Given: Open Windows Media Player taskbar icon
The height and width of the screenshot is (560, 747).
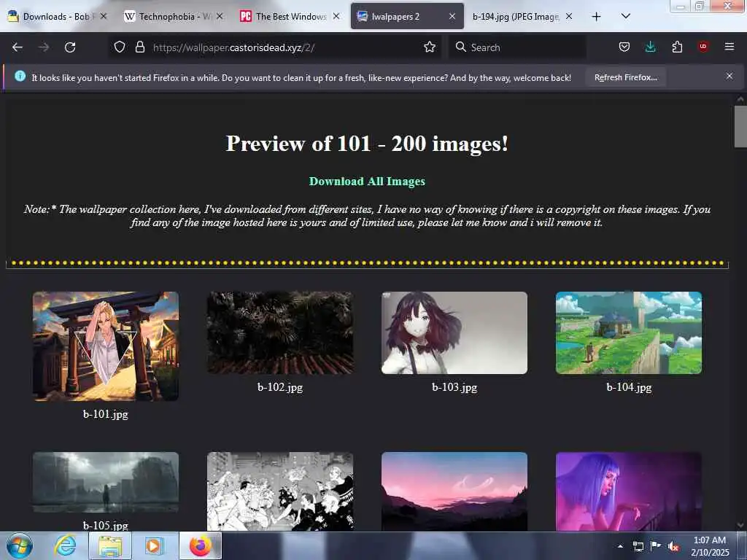Looking at the screenshot, I should [154, 545].
